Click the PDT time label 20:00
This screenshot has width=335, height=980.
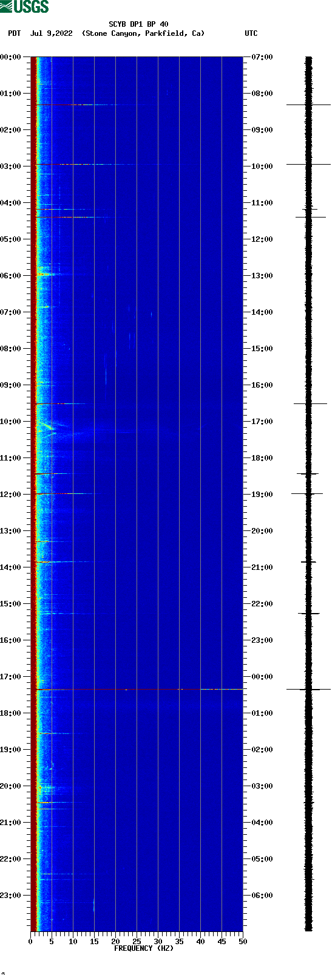11,786
